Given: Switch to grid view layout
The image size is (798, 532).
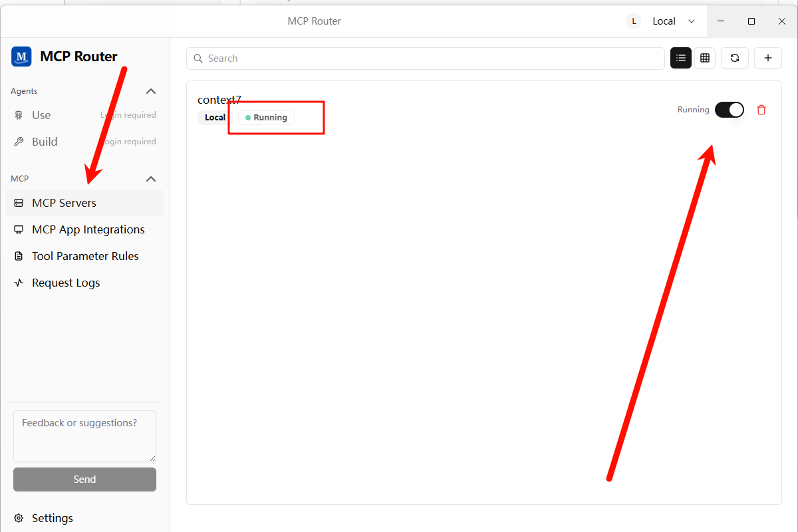Looking at the screenshot, I should point(705,59).
